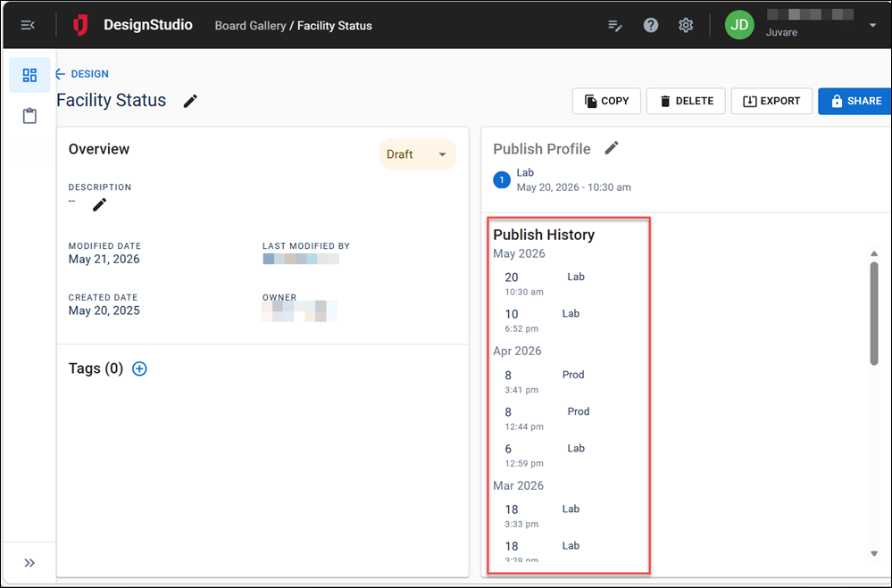Image resolution: width=892 pixels, height=588 pixels.
Task: Click the DELETE button
Action: click(686, 101)
